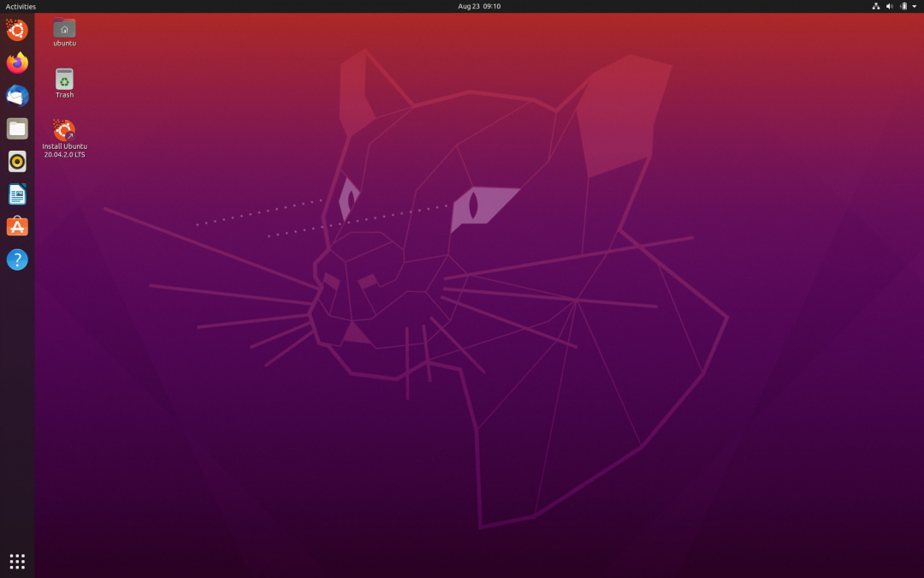
Task: Open the Aug 23 09:10 clock menu
Action: coord(479,6)
